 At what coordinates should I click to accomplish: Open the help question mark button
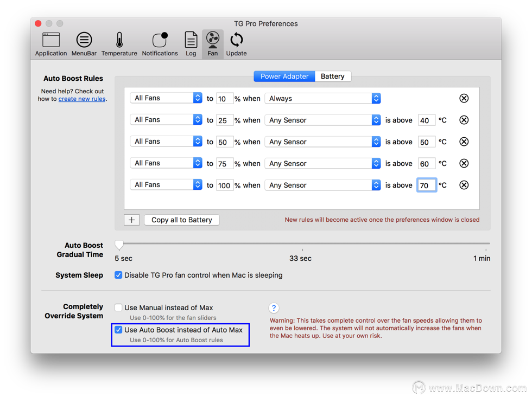click(274, 308)
